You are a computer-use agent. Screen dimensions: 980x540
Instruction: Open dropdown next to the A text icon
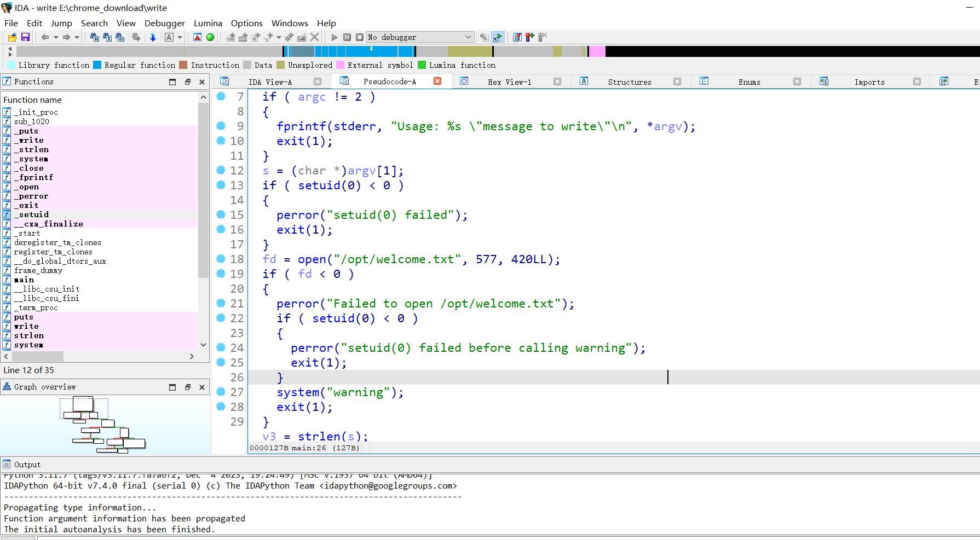(180, 38)
